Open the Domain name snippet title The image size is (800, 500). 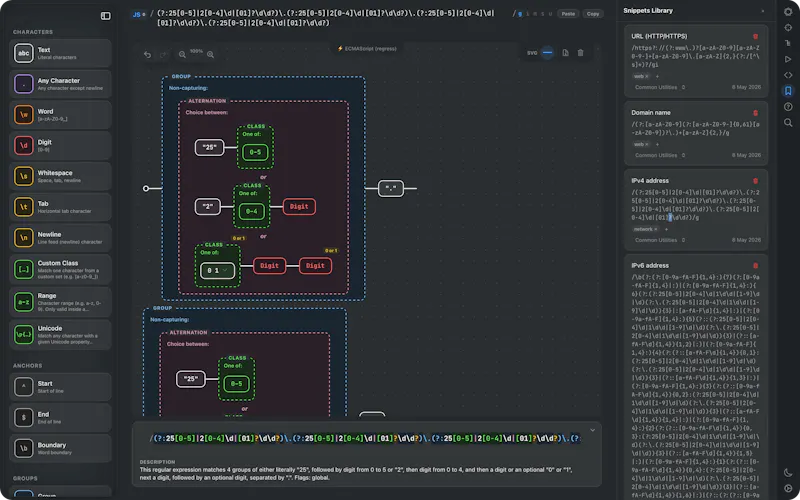pyautogui.click(x=651, y=113)
